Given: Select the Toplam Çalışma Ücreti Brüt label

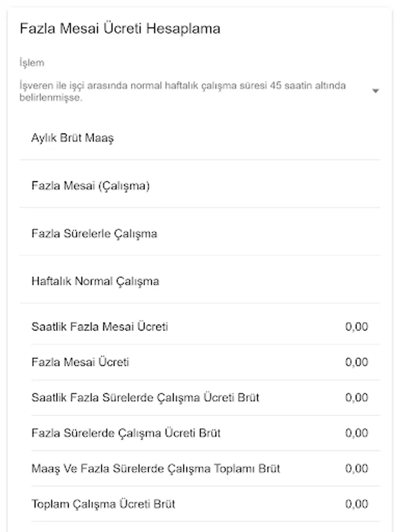Looking at the screenshot, I should point(103,504).
